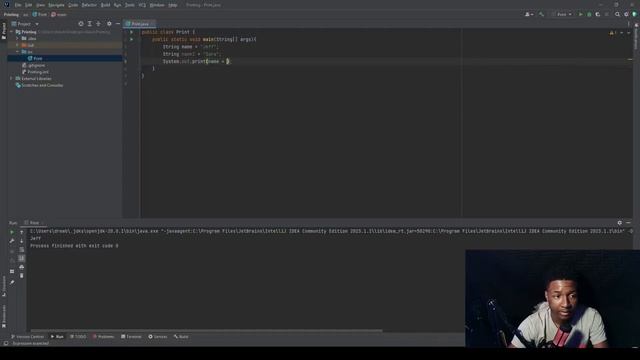Open the View menu

tap(40, 5)
